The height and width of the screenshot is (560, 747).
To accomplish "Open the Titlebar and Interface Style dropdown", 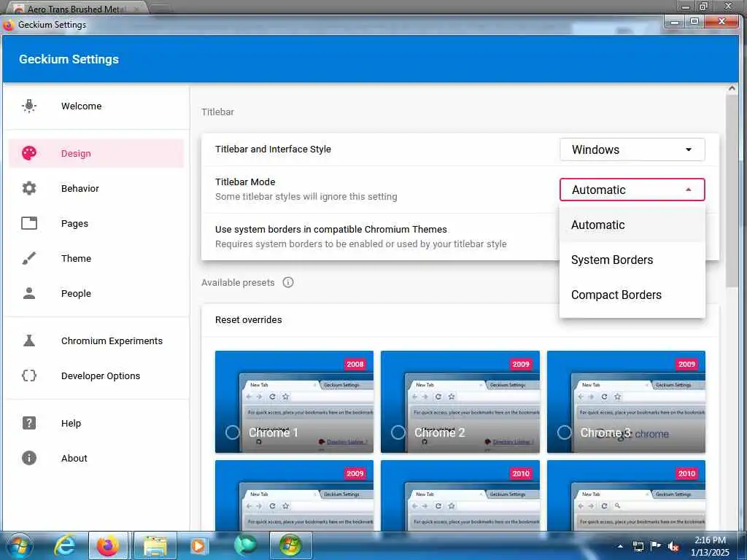I will [x=632, y=149].
